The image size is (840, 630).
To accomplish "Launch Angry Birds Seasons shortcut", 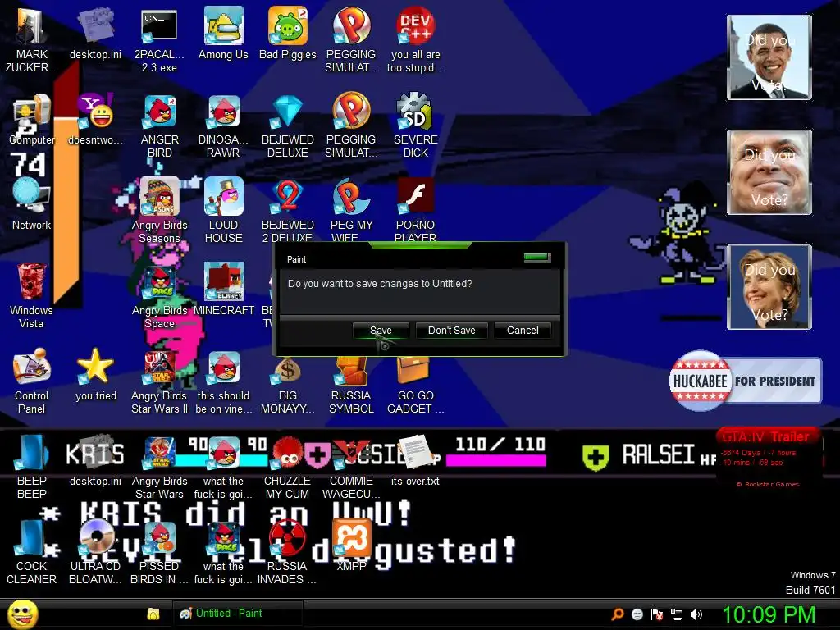I will (x=160, y=210).
